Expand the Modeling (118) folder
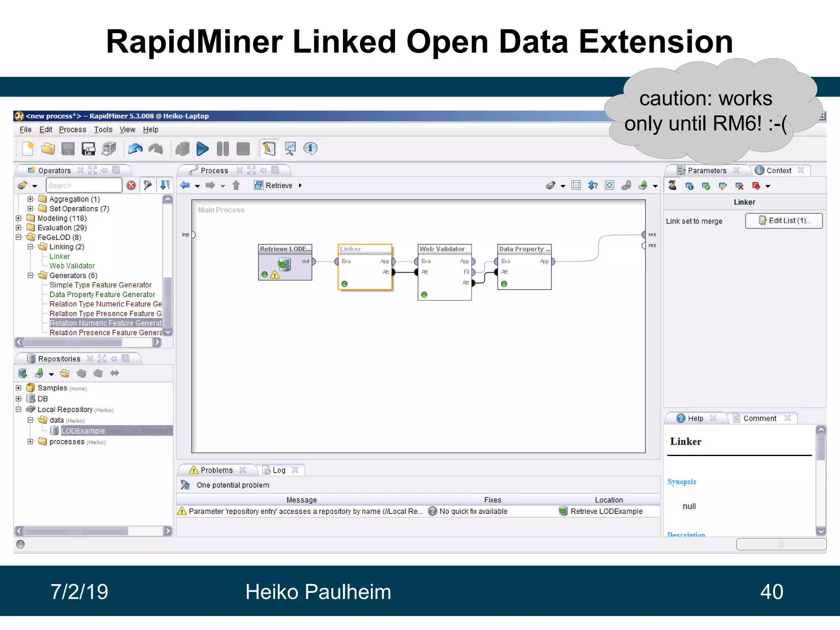The height and width of the screenshot is (630, 840). (18, 218)
